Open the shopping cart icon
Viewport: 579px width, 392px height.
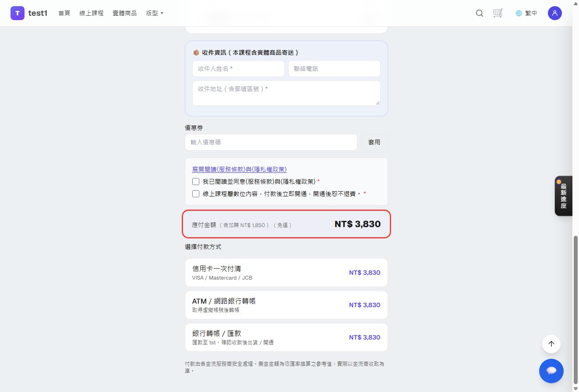(x=498, y=13)
